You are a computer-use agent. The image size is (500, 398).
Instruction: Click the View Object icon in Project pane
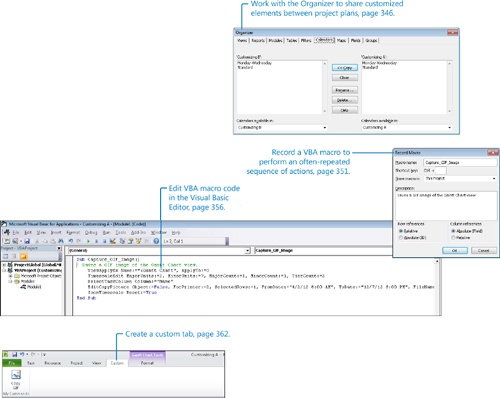click(x=14, y=256)
